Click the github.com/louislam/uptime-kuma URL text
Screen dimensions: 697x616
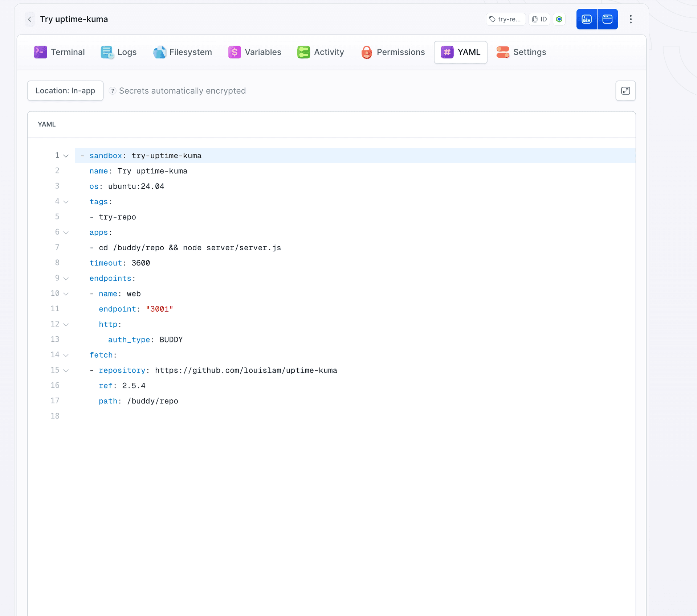coord(246,370)
